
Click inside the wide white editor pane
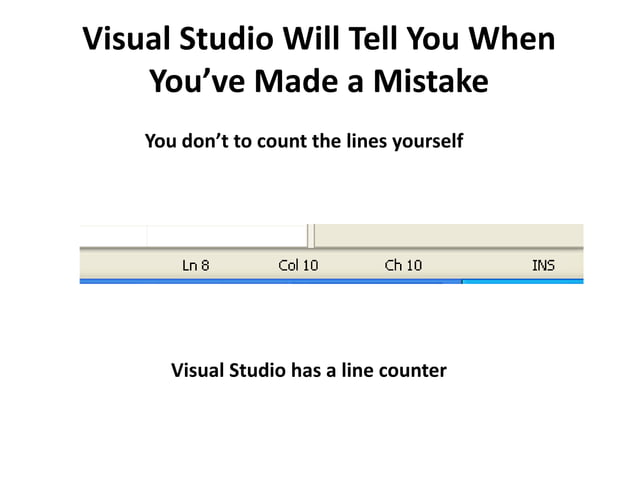[x=227, y=236]
